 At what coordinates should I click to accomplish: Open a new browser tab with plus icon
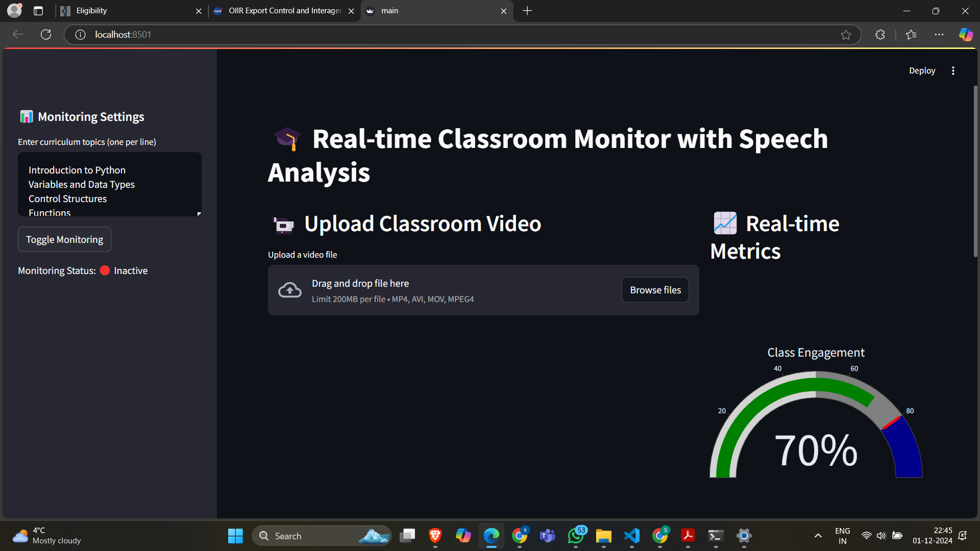pyautogui.click(x=527, y=11)
